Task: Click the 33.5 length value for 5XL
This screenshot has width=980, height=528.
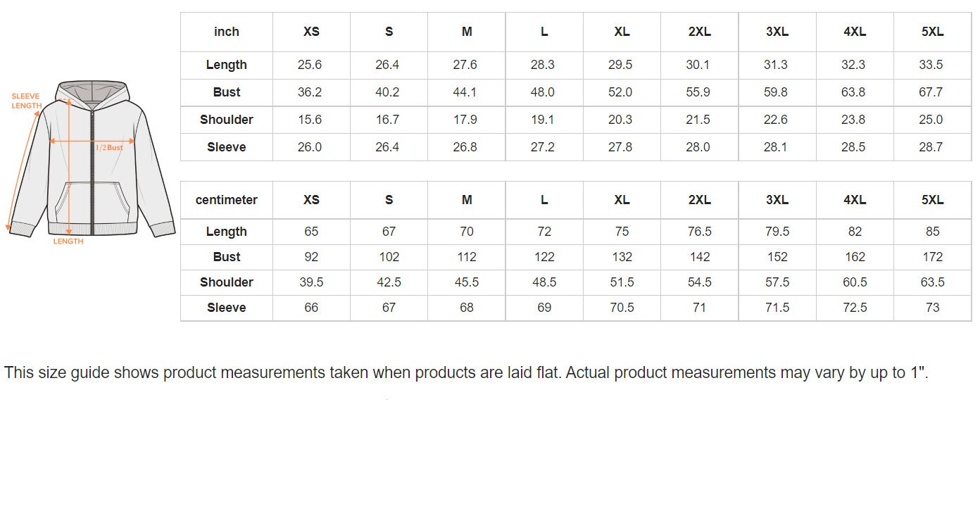Action: (x=931, y=65)
